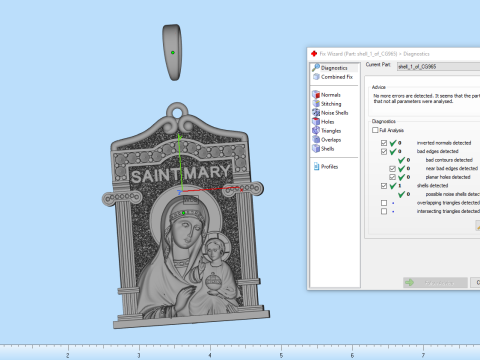This screenshot has height=360, width=480.
Task: Click green checkmark beside near bad edges
Action: tap(402, 169)
